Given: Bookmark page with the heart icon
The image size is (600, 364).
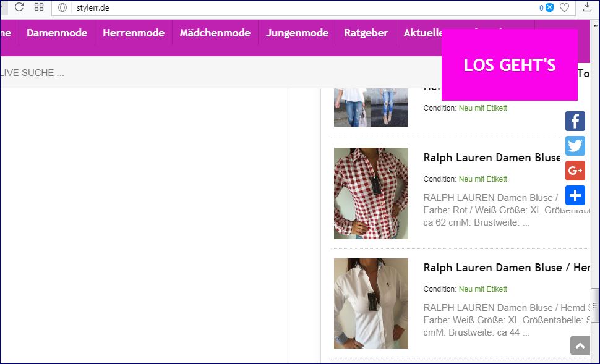Looking at the screenshot, I should [x=564, y=7].
